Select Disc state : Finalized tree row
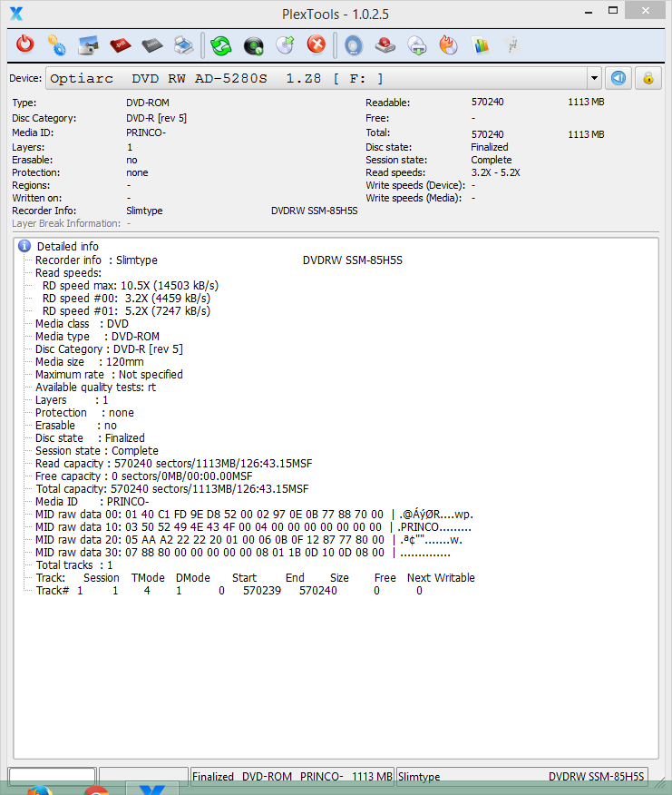Viewport: 672px width, 795px height. 90,437
